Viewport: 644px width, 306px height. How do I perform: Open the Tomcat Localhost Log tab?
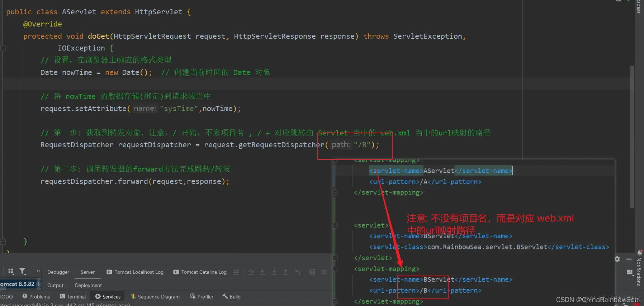(135, 272)
